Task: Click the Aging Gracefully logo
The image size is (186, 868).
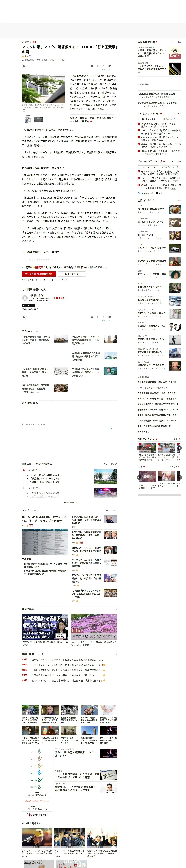Action: coord(37,801)
